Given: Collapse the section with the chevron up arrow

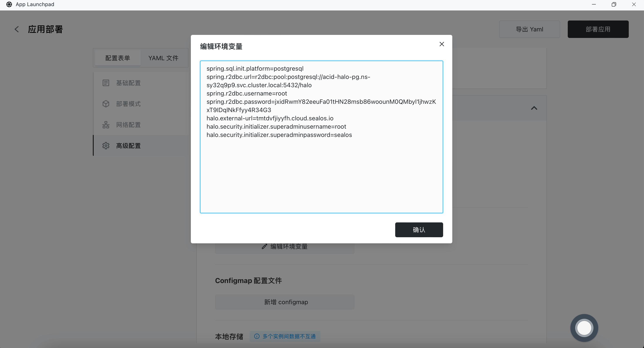Looking at the screenshot, I should point(534,108).
